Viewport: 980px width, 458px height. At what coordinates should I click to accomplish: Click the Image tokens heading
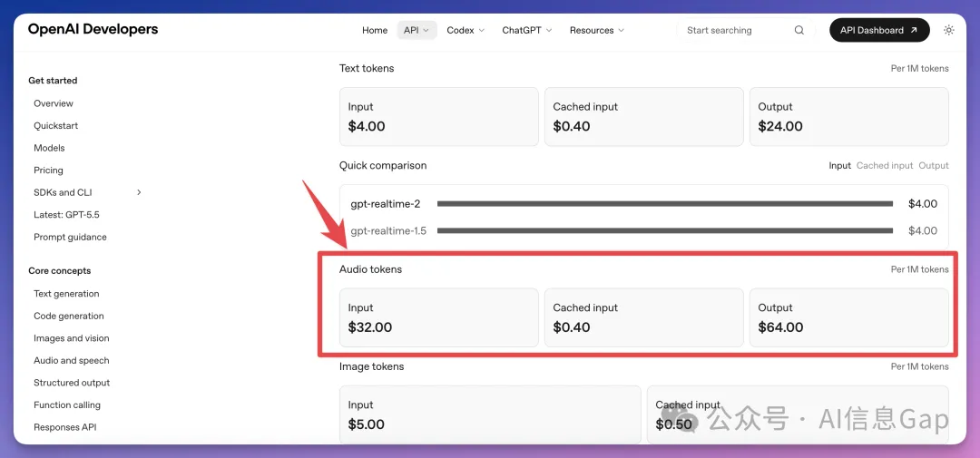372,366
